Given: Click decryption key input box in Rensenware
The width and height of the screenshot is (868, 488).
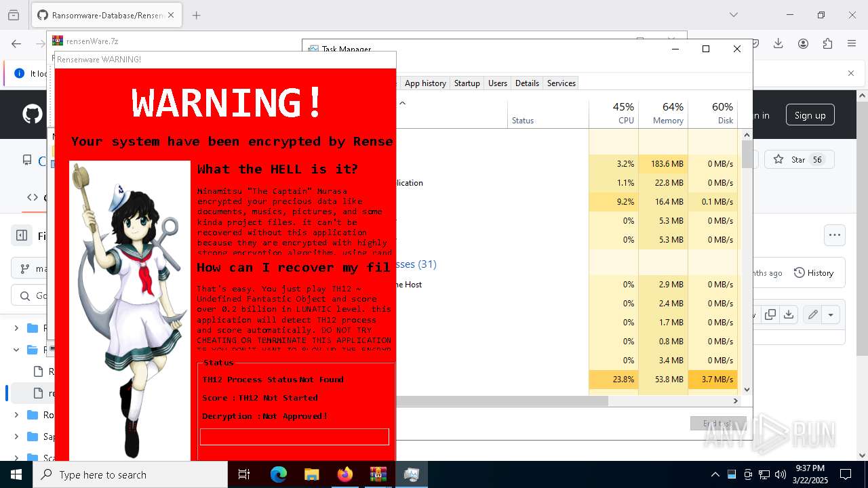Looking at the screenshot, I should (x=294, y=436).
